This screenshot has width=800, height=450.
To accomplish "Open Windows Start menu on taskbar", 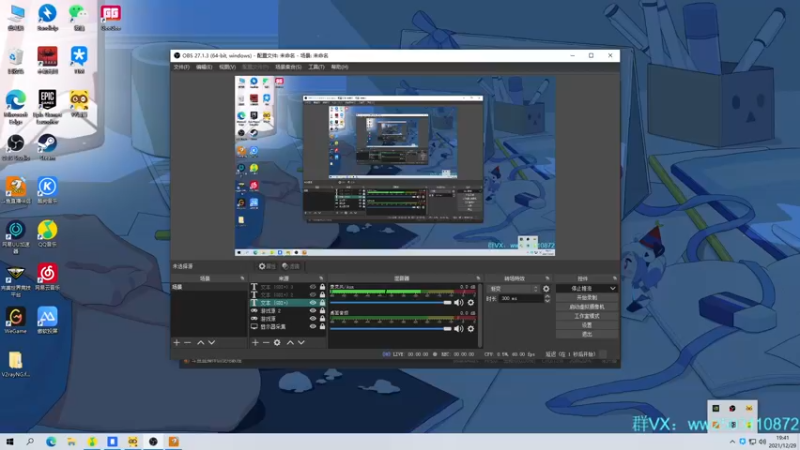I will (10, 441).
